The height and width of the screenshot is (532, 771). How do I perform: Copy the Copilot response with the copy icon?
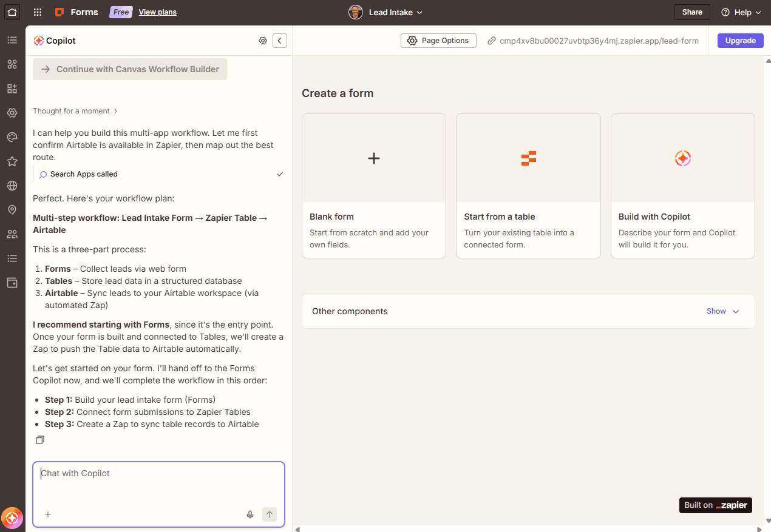click(x=40, y=440)
